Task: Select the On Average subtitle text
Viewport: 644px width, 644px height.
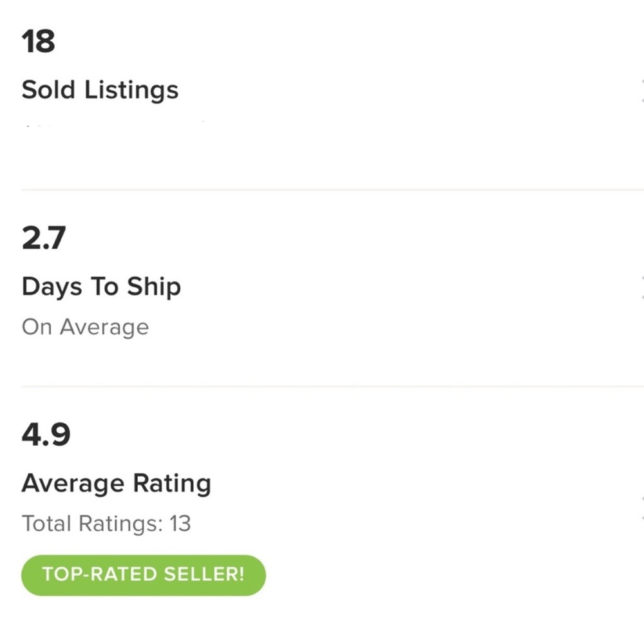Action: click(85, 327)
